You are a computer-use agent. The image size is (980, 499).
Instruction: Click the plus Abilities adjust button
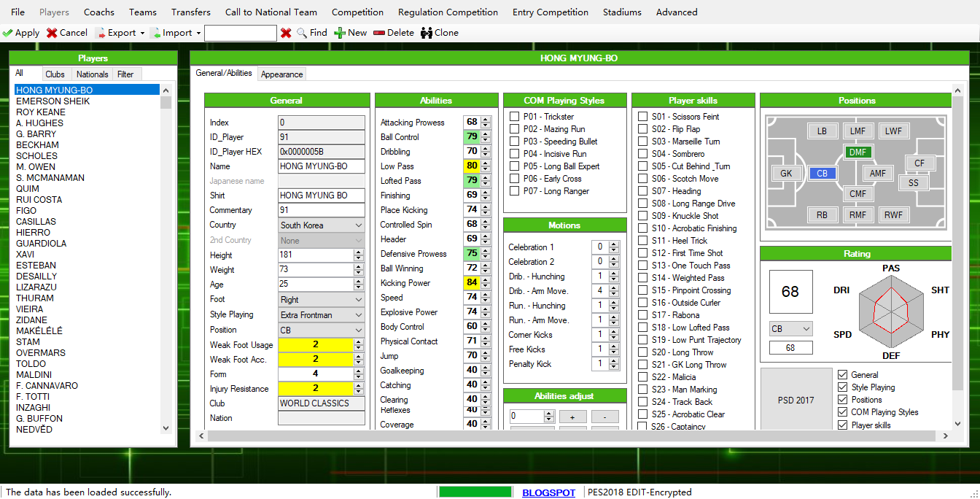click(x=572, y=417)
